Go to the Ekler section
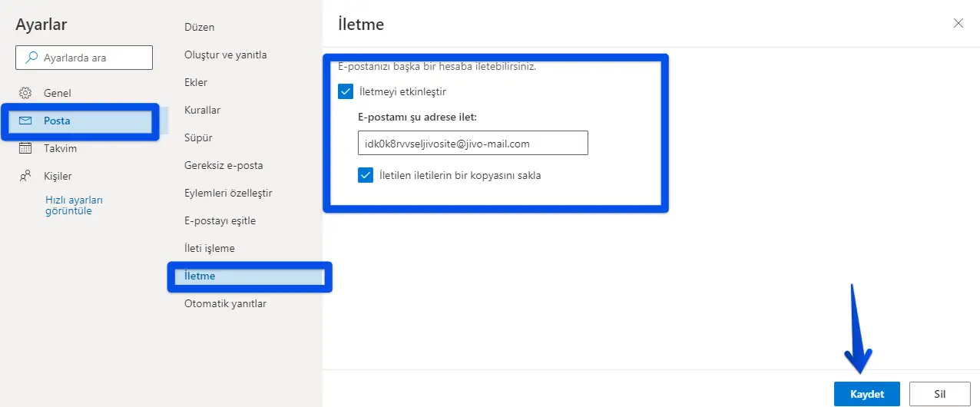Image resolution: width=980 pixels, height=407 pixels. 196,82
